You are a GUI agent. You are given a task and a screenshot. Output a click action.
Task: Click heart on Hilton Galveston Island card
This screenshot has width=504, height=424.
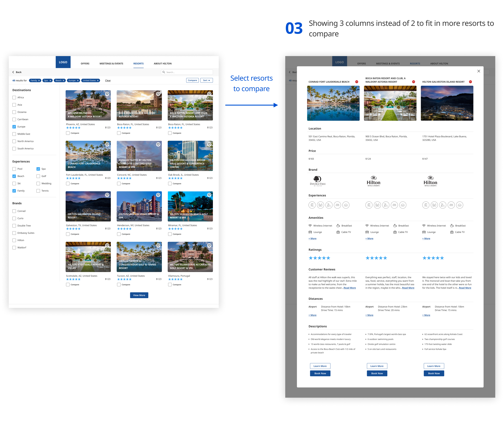[107, 195]
